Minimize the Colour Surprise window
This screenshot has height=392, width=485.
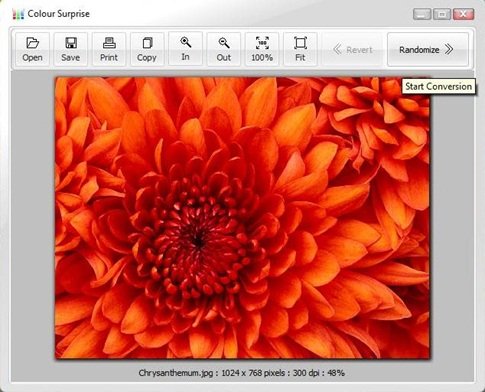click(422, 14)
